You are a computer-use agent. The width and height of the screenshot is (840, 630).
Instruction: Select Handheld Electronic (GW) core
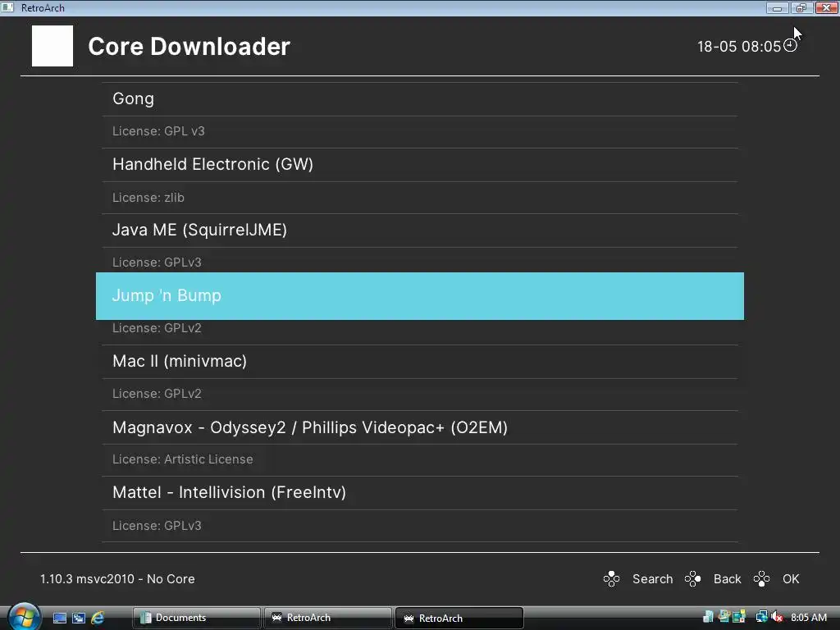click(420, 164)
